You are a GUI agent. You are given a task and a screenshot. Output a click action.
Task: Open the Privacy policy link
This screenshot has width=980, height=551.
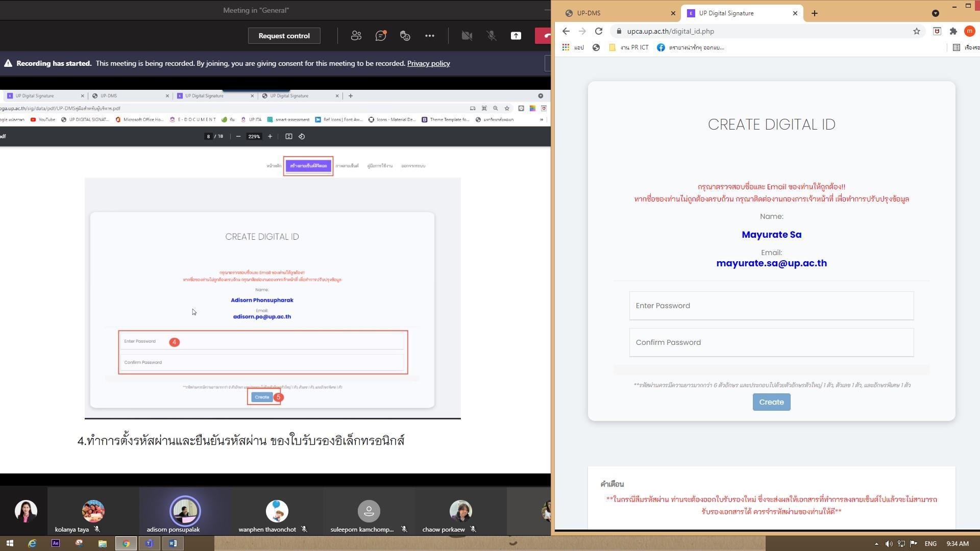428,63
